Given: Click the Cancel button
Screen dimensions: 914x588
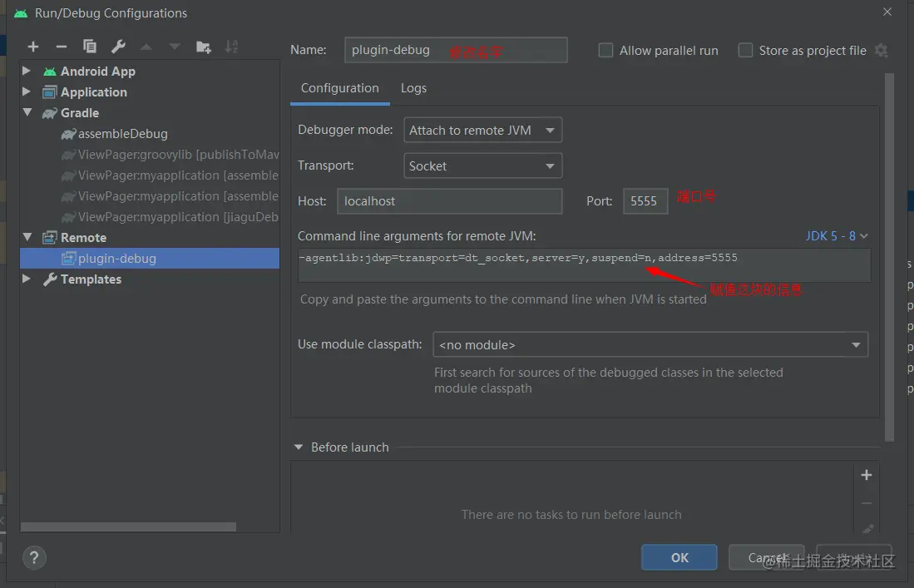Looking at the screenshot, I should [x=767, y=558].
